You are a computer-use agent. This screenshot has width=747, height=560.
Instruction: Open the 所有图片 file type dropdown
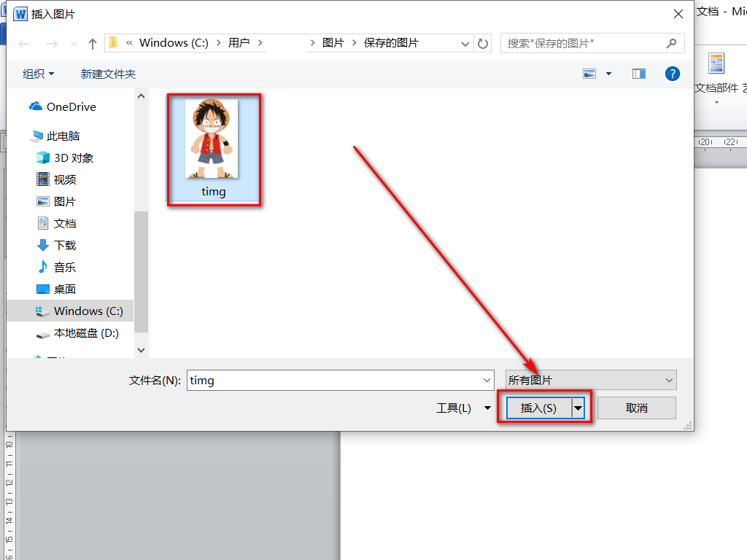591,381
